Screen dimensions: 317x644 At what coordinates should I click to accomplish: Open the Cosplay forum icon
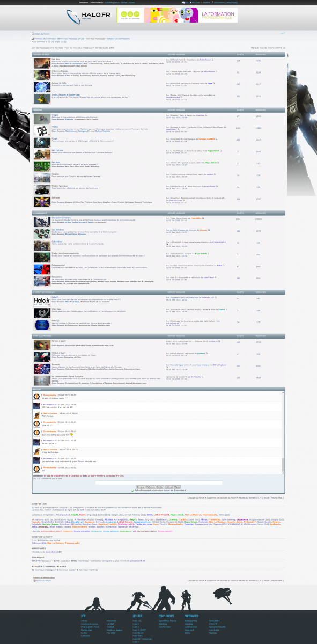(42, 177)
